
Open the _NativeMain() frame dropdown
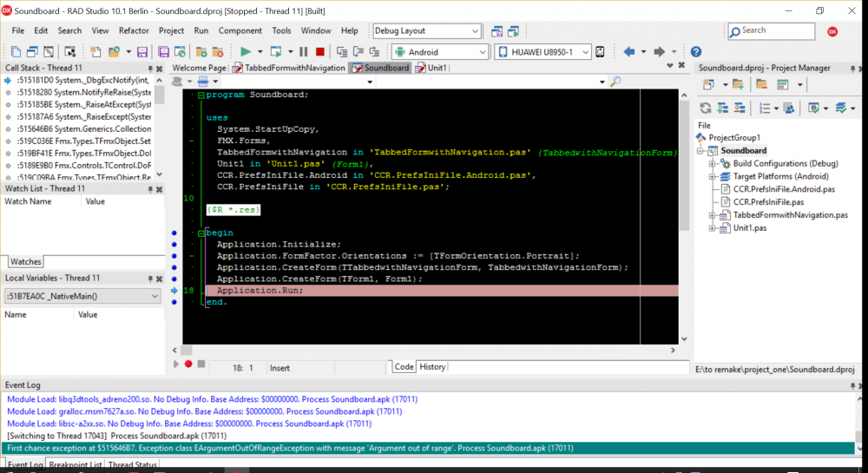[x=155, y=297]
